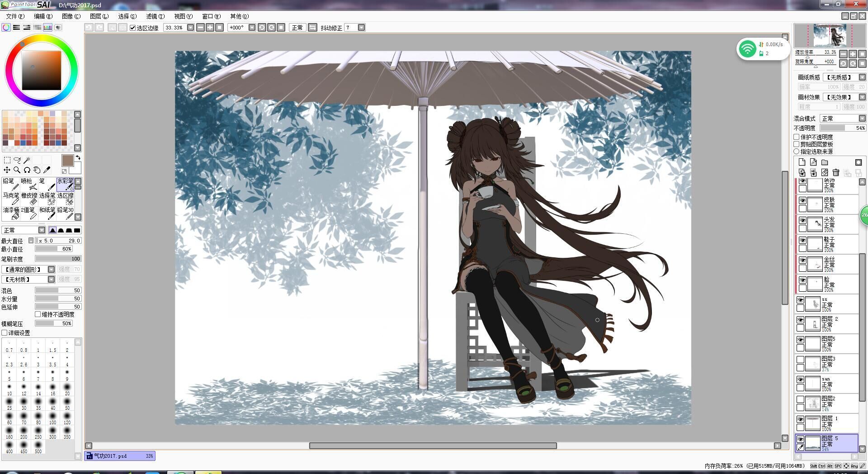Choose the 马克笔 marker brush

pos(11,199)
